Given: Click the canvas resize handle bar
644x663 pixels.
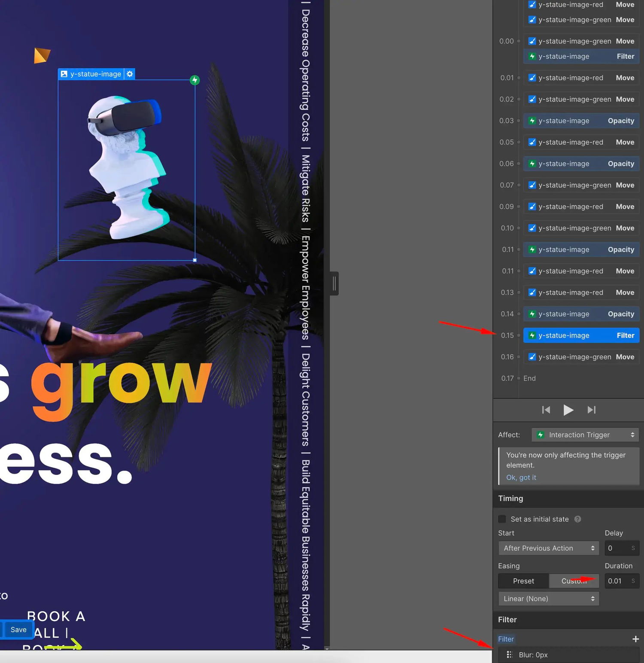Looking at the screenshot, I should [334, 283].
